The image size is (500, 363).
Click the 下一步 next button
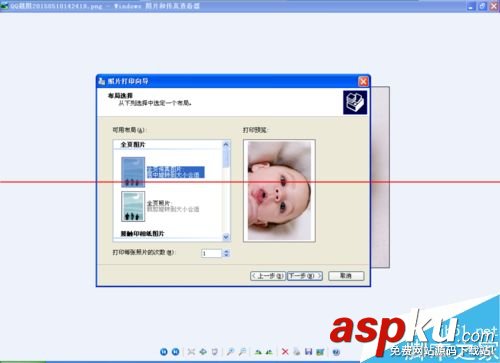click(305, 276)
